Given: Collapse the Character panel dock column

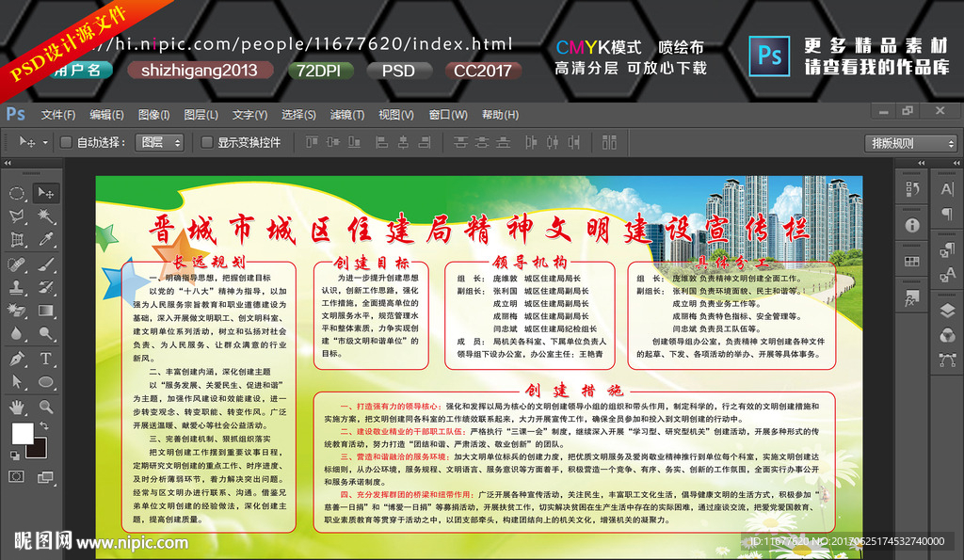Looking at the screenshot, I should pyautogui.click(x=956, y=163).
